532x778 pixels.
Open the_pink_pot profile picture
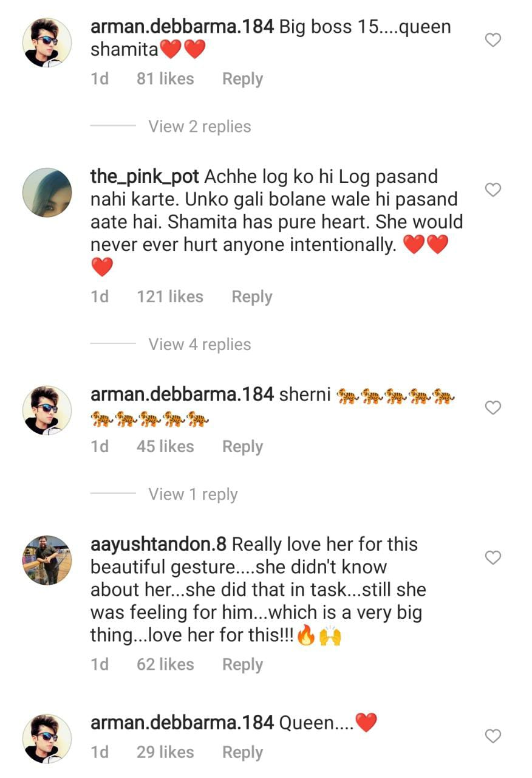pyautogui.click(x=47, y=192)
